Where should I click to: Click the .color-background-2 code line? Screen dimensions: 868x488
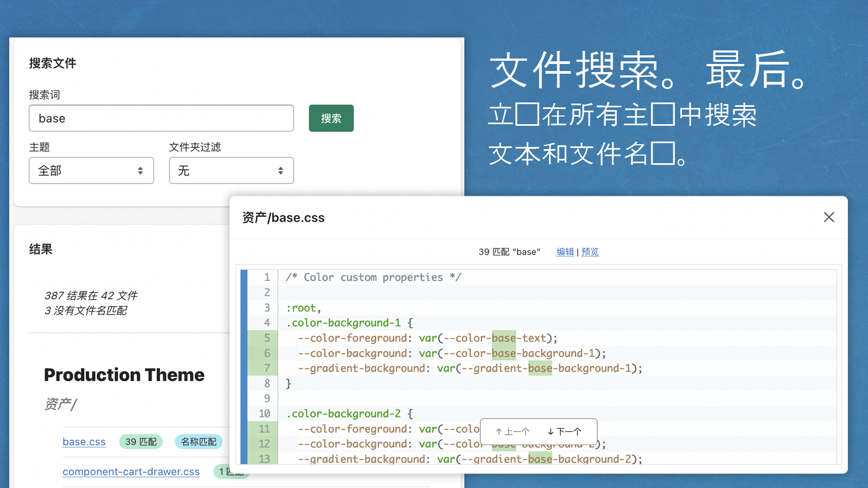tap(349, 414)
